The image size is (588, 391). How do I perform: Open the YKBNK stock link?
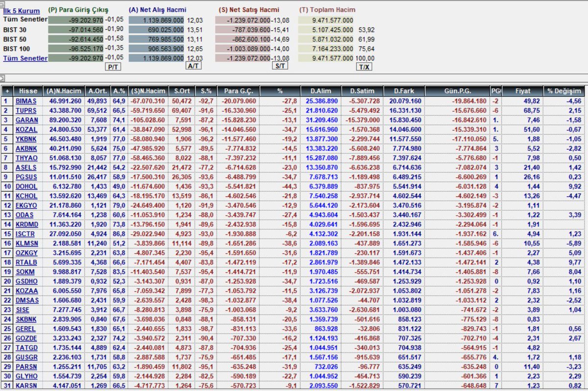click(26, 138)
